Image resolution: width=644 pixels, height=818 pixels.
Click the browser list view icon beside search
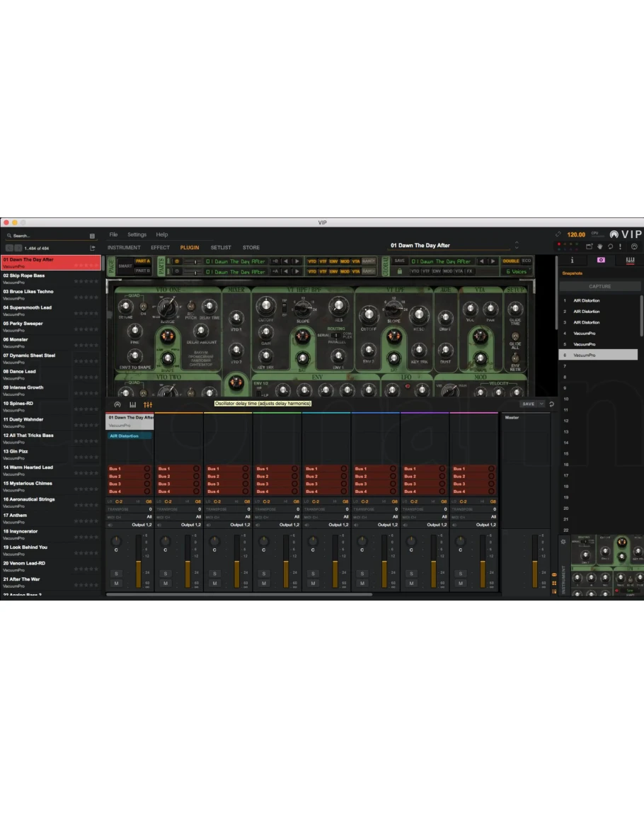coord(92,236)
